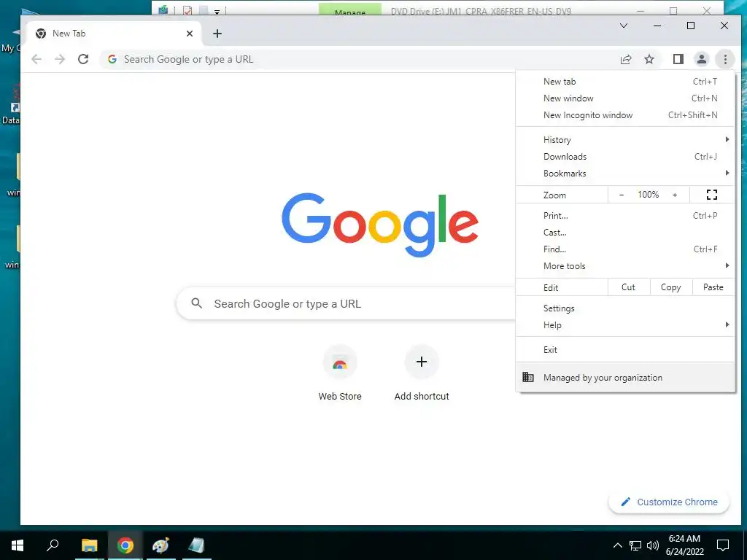This screenshot has height=560, width=747.
Task: Click the center Google search box
Action: click(346, 304)
